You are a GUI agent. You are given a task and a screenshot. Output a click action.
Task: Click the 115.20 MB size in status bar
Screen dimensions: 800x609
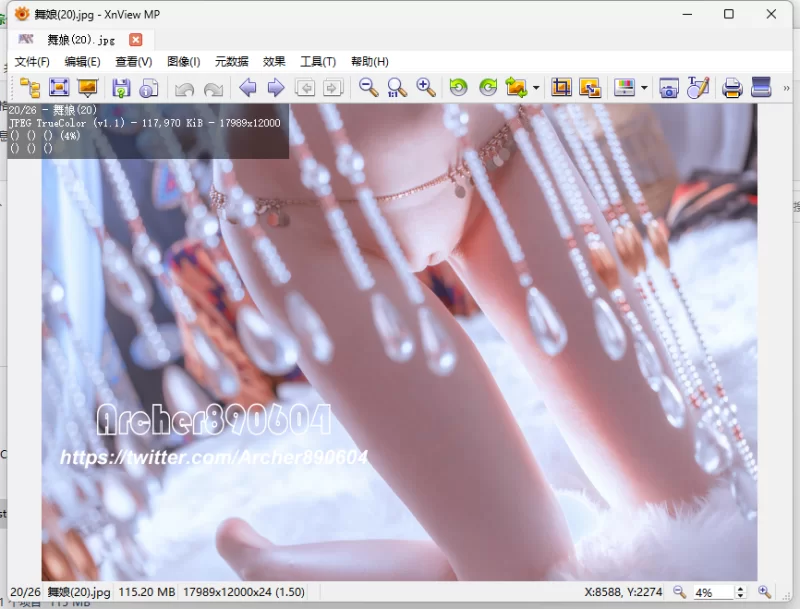pos(146,592)
